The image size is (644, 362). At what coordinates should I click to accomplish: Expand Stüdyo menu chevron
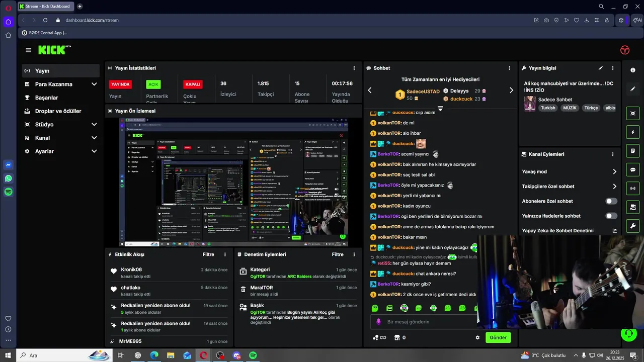(x=94, y=124)
